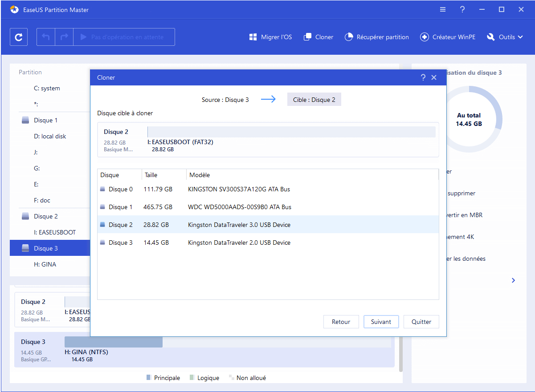535x392 pixels.
Task: Click Disque 3 drive icon in tree
Action: [x=26, y=248]
